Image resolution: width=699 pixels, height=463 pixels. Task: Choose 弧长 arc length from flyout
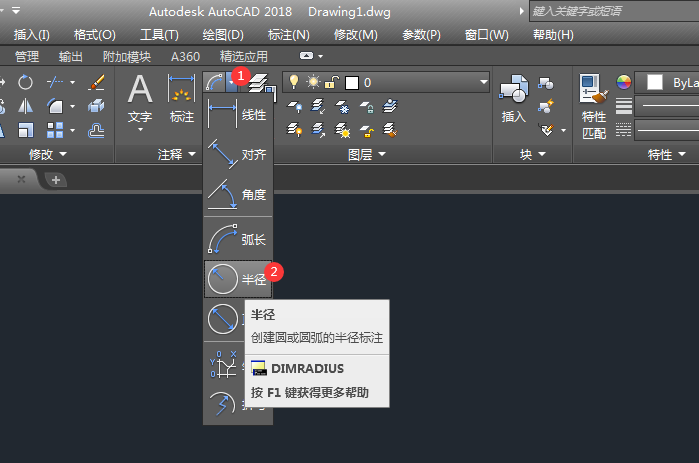click(238, 239)
